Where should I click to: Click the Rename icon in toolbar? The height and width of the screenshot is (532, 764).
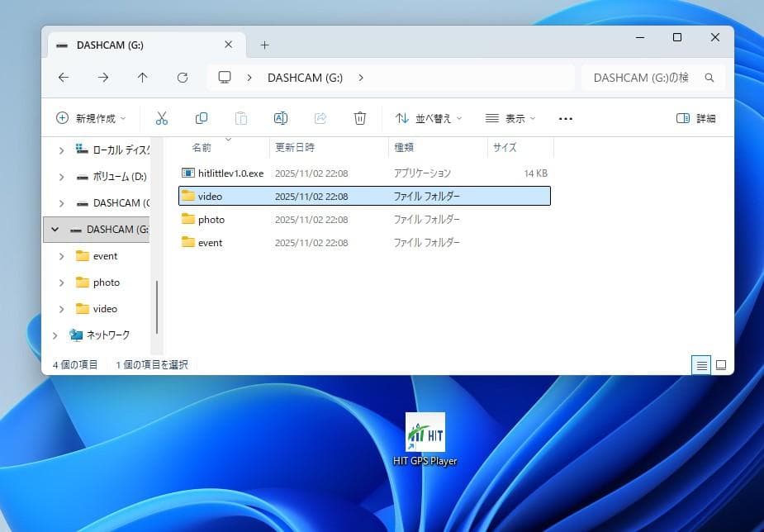(x=281, y=118)
